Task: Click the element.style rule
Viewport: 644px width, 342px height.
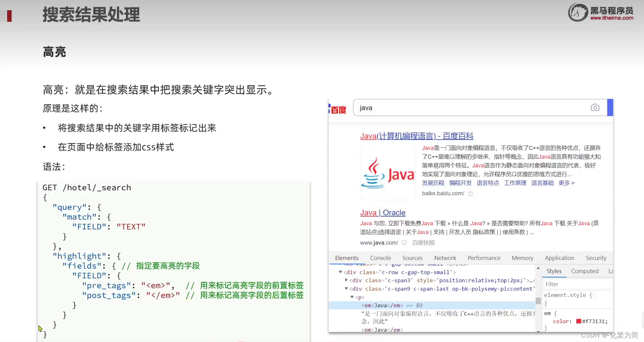Action: coord(568,295)
